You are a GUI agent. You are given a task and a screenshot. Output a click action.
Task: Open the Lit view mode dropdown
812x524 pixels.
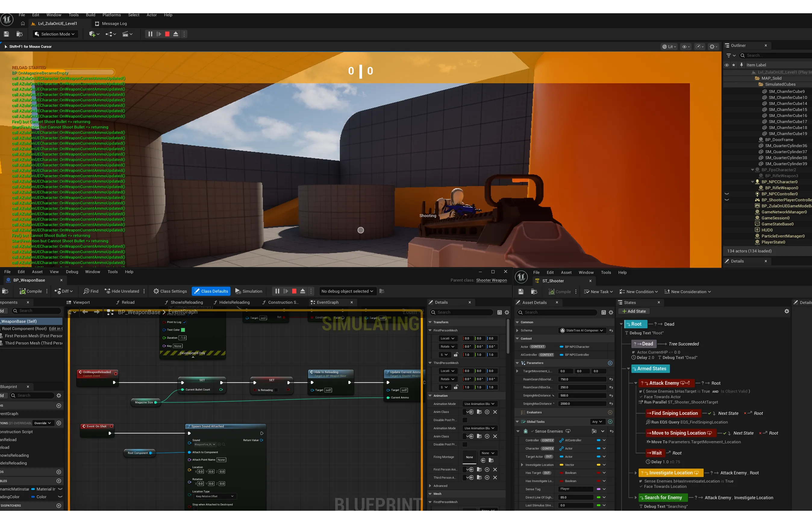(669, 47)
